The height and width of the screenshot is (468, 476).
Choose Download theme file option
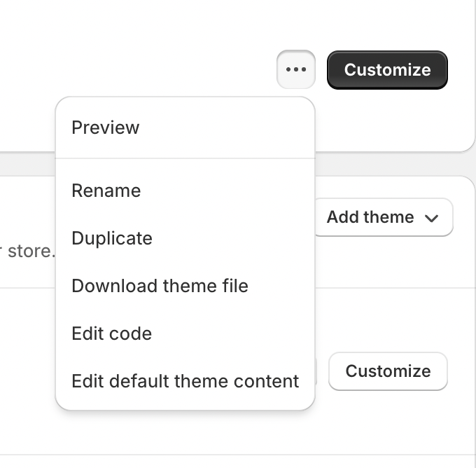click(185, 286)
